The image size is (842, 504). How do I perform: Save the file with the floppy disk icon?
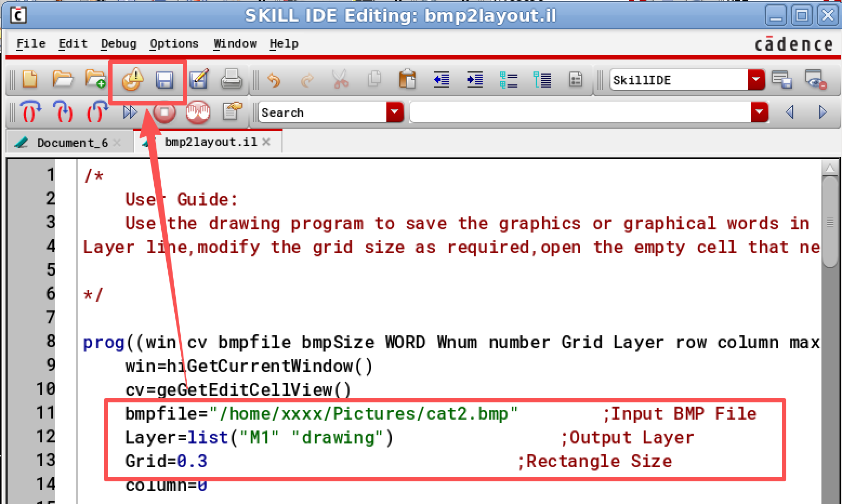[165, 80]
